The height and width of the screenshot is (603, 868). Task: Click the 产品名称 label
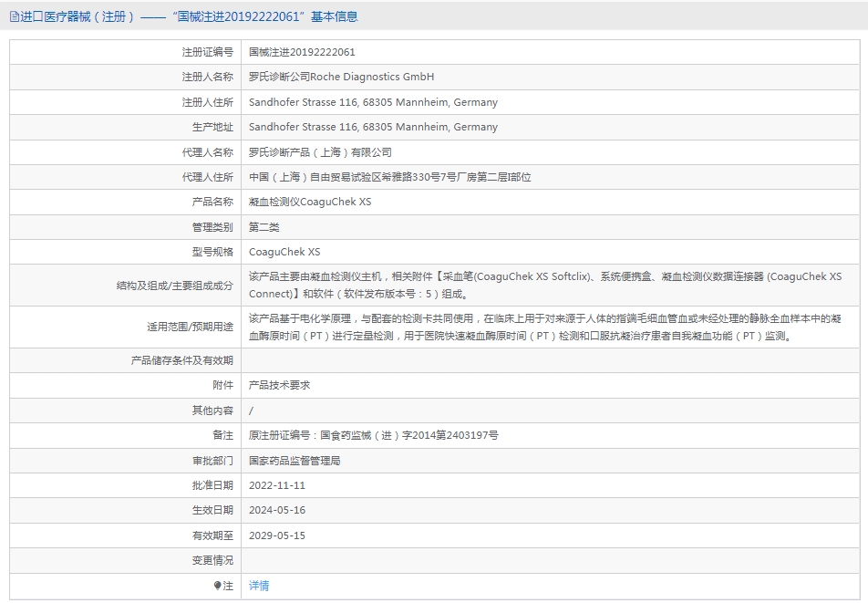[212, 203]
